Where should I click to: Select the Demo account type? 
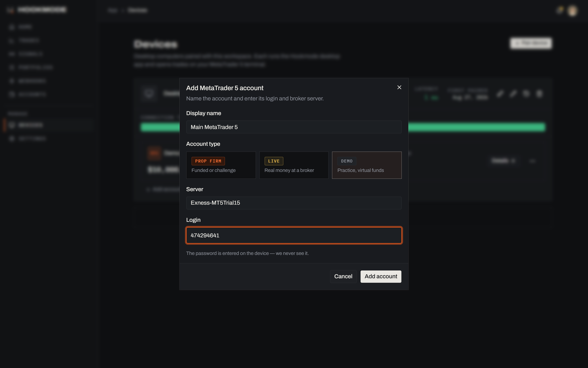point(367,165)
